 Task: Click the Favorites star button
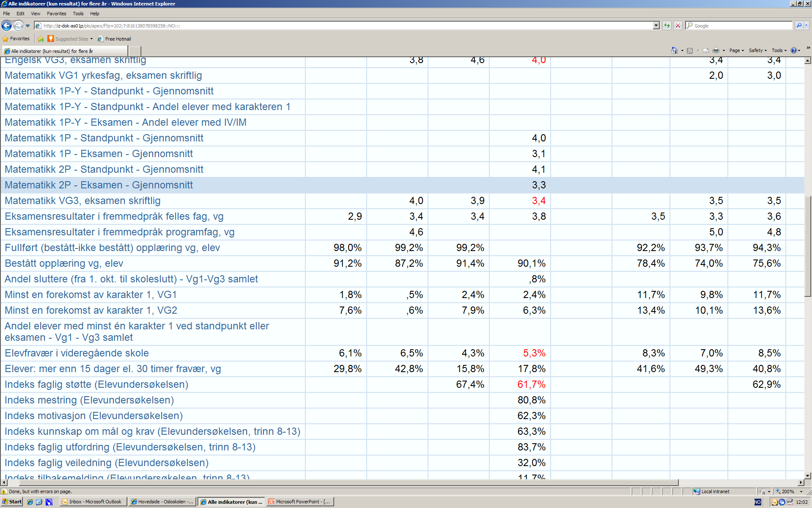click(x=16, y=39)
